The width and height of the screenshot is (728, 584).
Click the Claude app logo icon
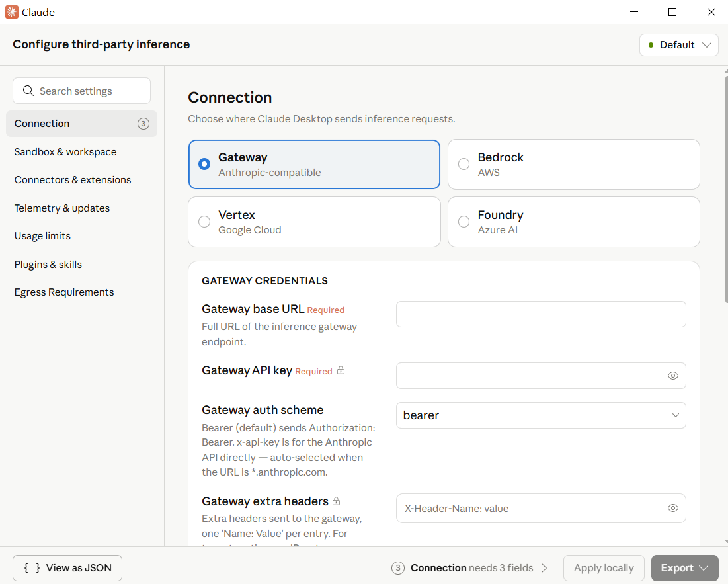tap(12, 12)
